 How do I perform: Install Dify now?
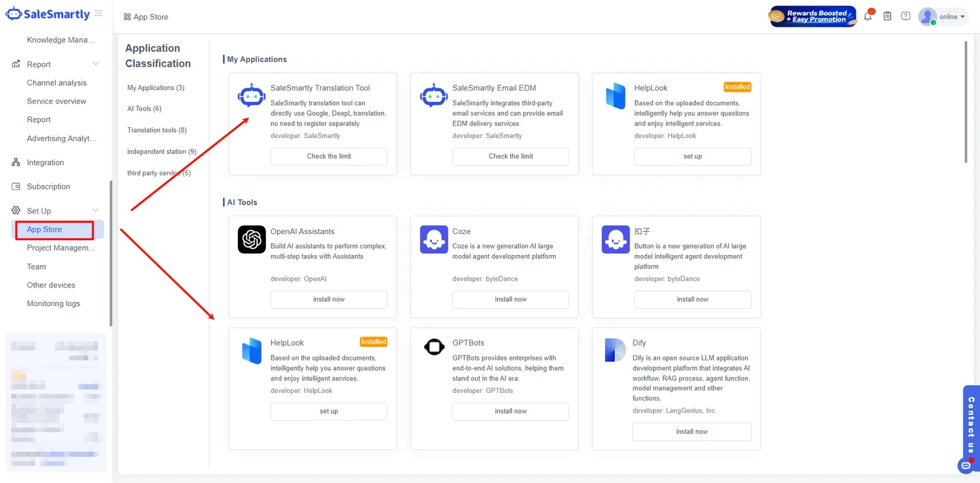pos(692,432)
